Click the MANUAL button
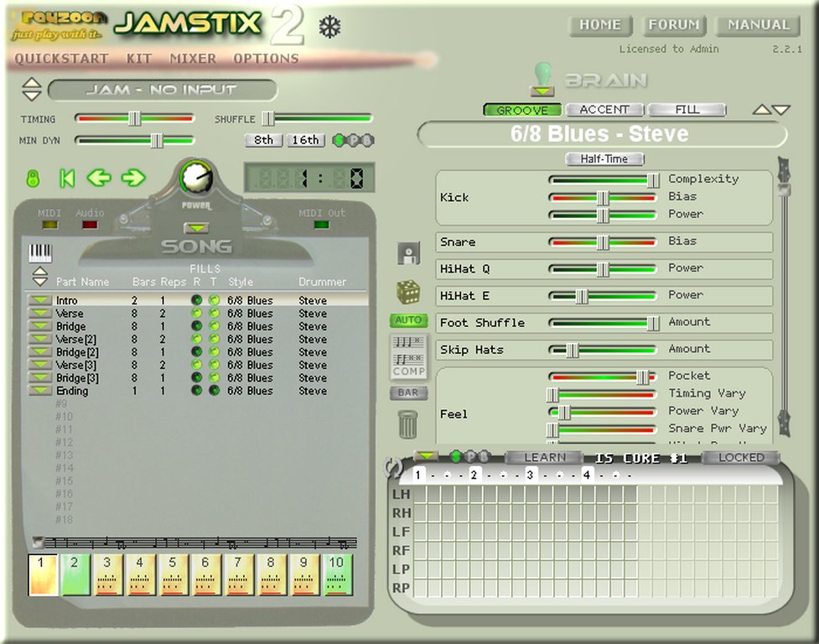 [x=758, y=25]
